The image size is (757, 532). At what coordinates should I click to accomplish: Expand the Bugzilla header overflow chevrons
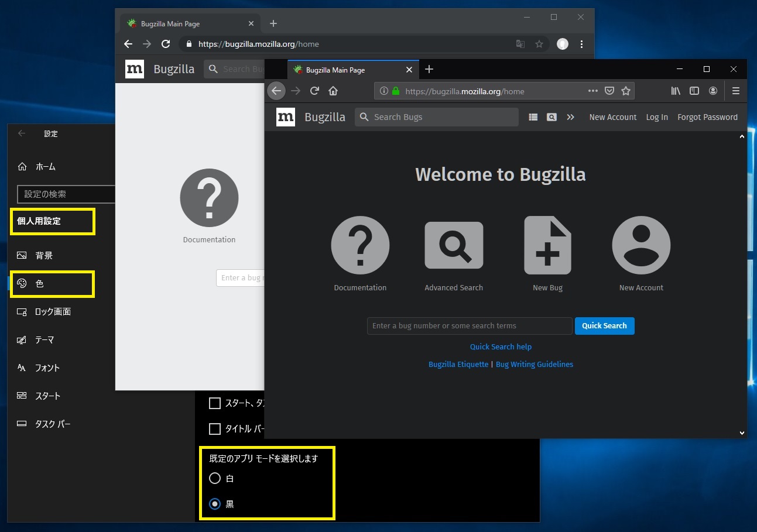pos(570,117)
